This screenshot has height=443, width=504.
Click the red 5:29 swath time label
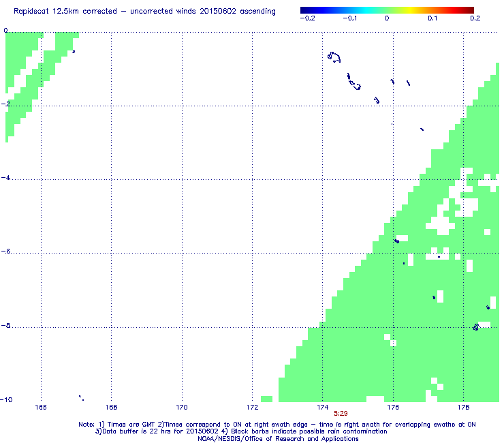click(x=341, y=414)
